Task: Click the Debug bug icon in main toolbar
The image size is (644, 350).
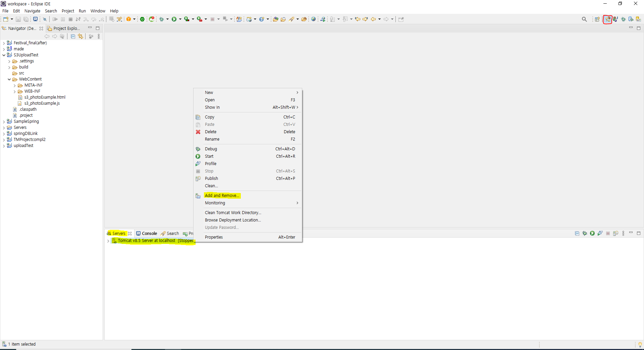Action: (162, 19)
